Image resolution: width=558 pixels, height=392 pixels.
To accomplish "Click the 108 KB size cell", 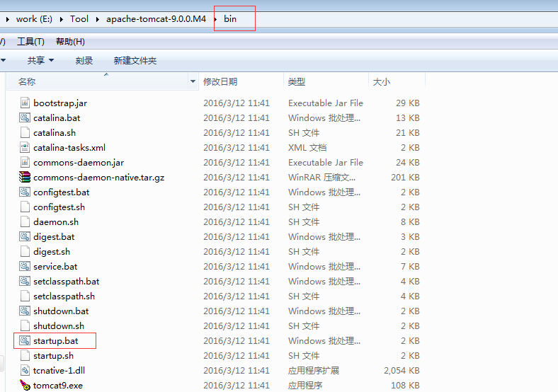I will (x=405, y=385).
